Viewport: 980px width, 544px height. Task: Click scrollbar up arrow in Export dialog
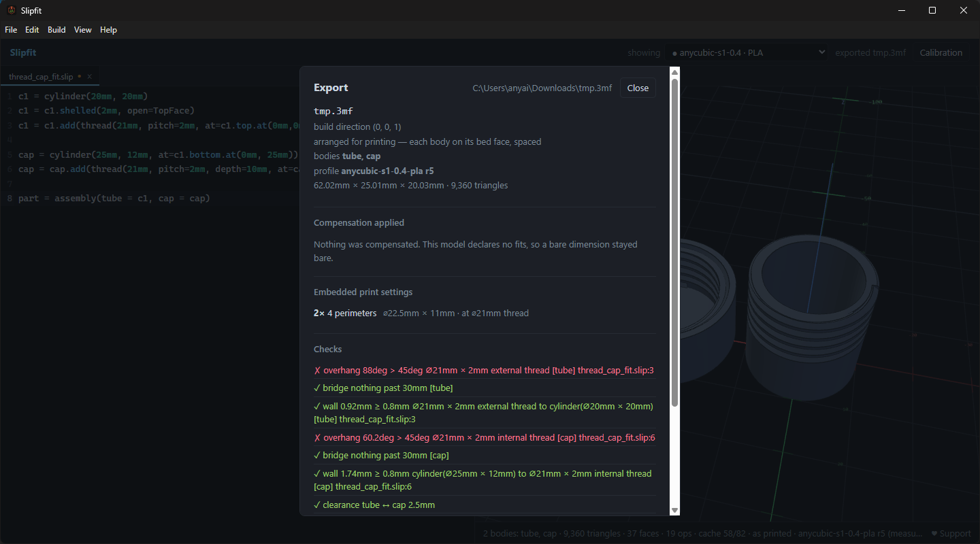coord(674,72)
